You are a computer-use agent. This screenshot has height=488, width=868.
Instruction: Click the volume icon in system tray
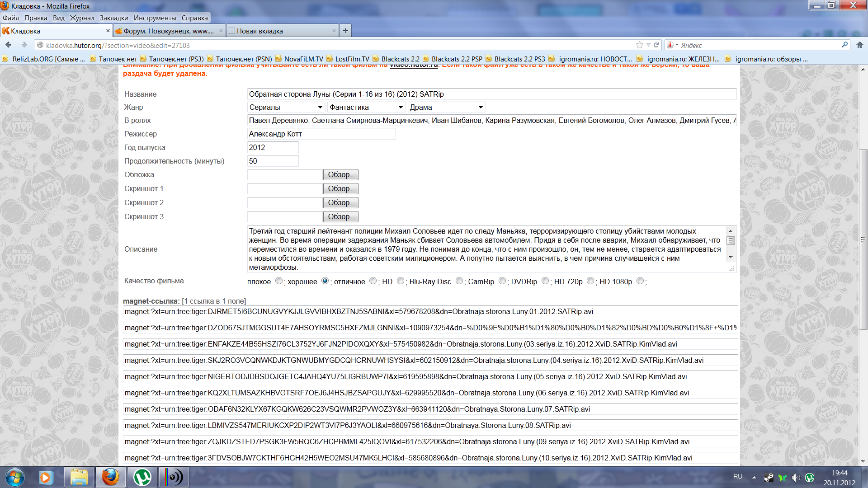click(x=796, y=477)
